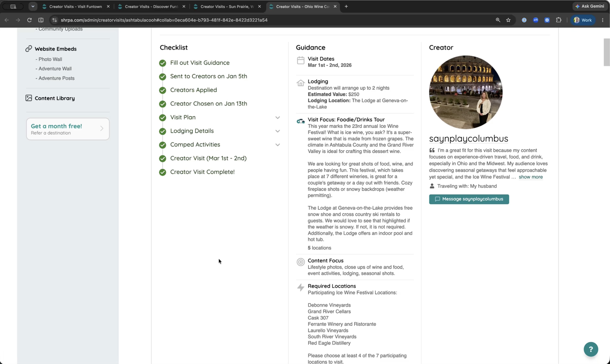Image resolution: width=610 pixels, height=364 pixels.
Task: Click the help question mark bubble
Action: [x=591, y=349]
